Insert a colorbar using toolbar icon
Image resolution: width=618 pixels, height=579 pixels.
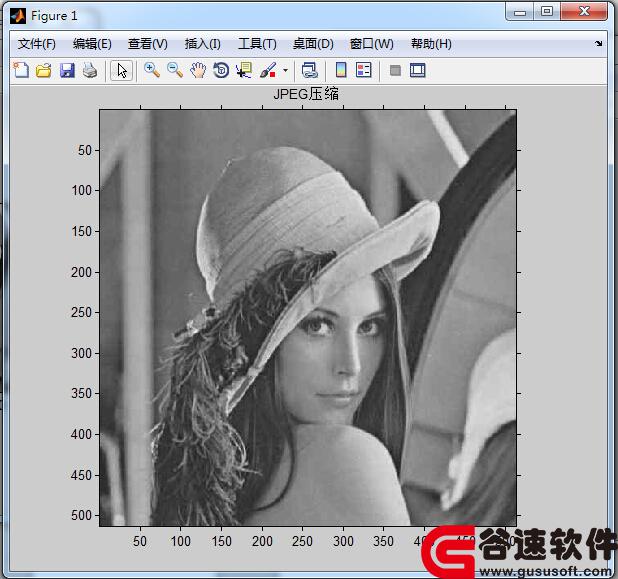pos(341,70)
